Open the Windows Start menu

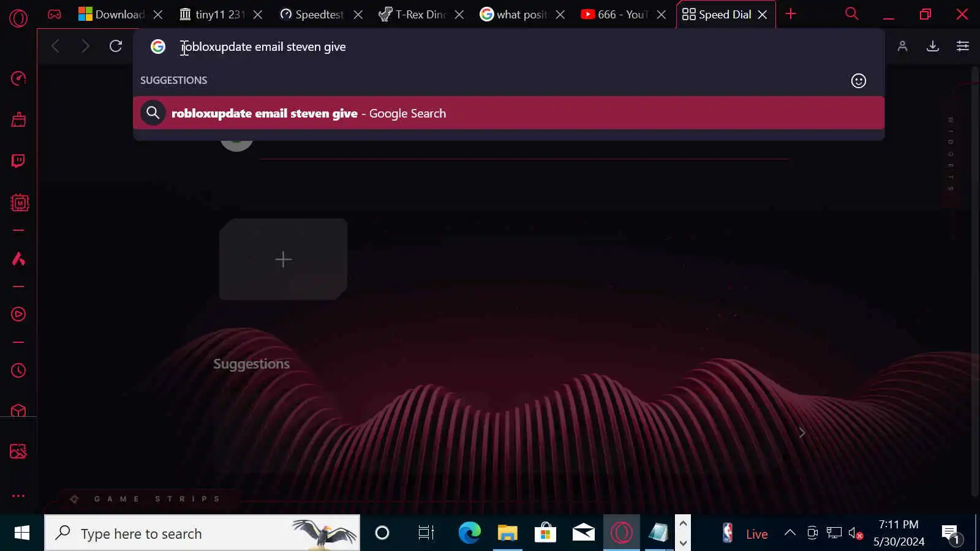click(x=21, y=533)
